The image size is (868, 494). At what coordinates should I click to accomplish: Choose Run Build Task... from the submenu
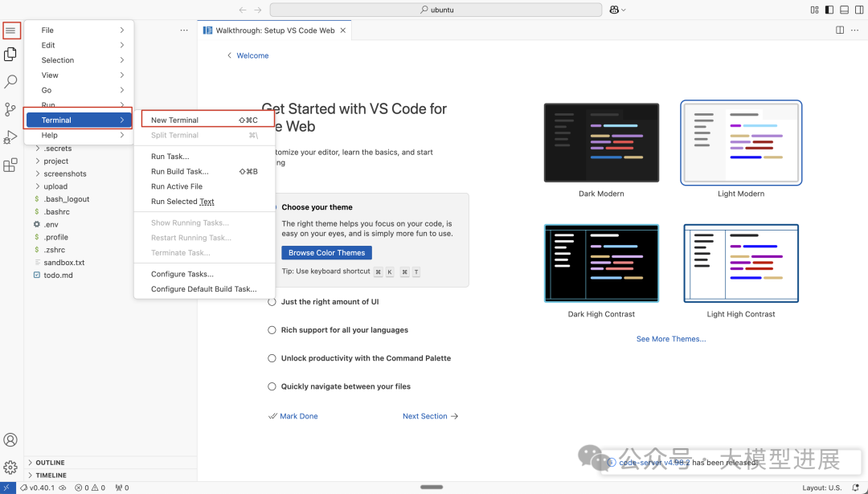[x=204, y=171]
